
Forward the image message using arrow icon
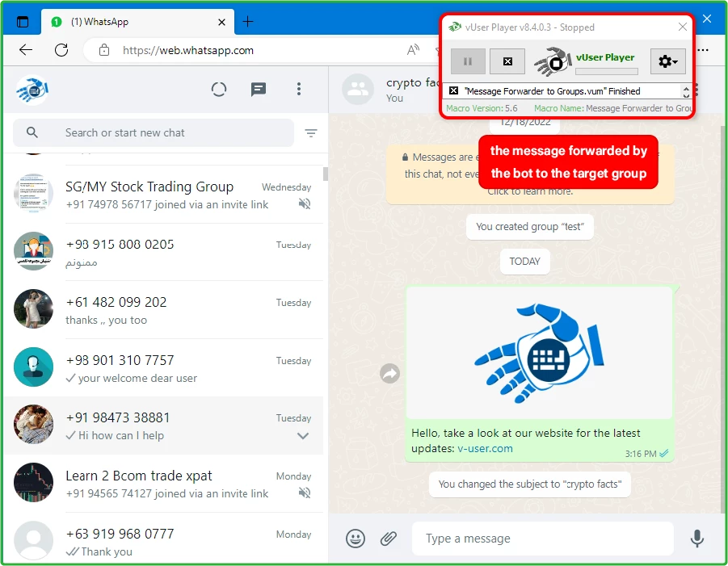390,374
